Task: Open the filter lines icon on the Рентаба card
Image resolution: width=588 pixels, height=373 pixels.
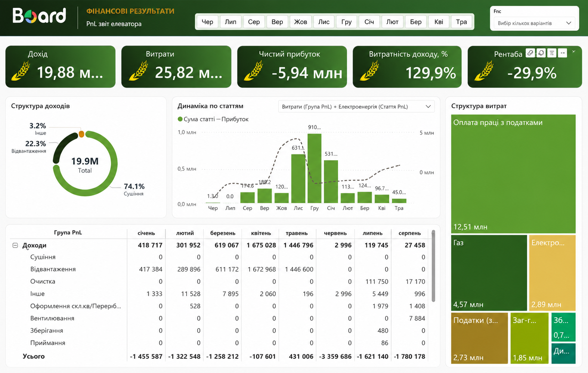Action: coord(552,53)
